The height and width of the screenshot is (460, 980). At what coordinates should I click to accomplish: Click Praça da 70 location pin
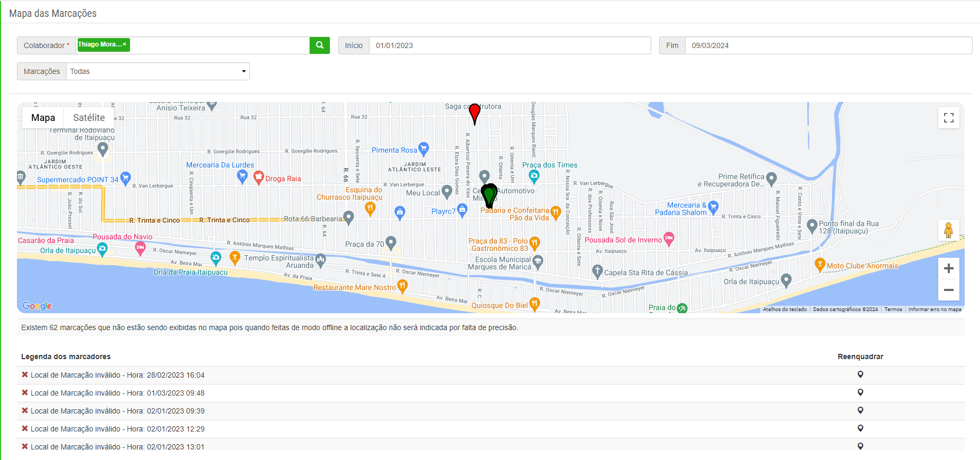coord(391,243)
